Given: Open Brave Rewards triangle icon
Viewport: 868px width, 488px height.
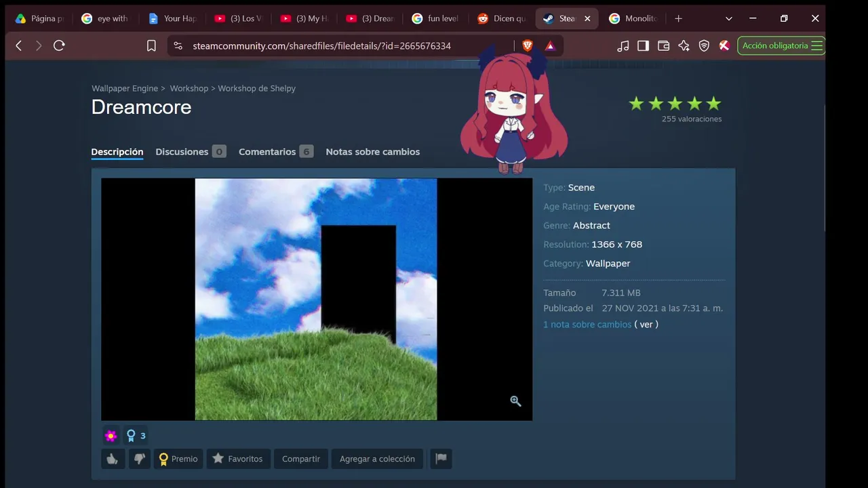Looking at the screenshot, I should [x=550, y=45].
